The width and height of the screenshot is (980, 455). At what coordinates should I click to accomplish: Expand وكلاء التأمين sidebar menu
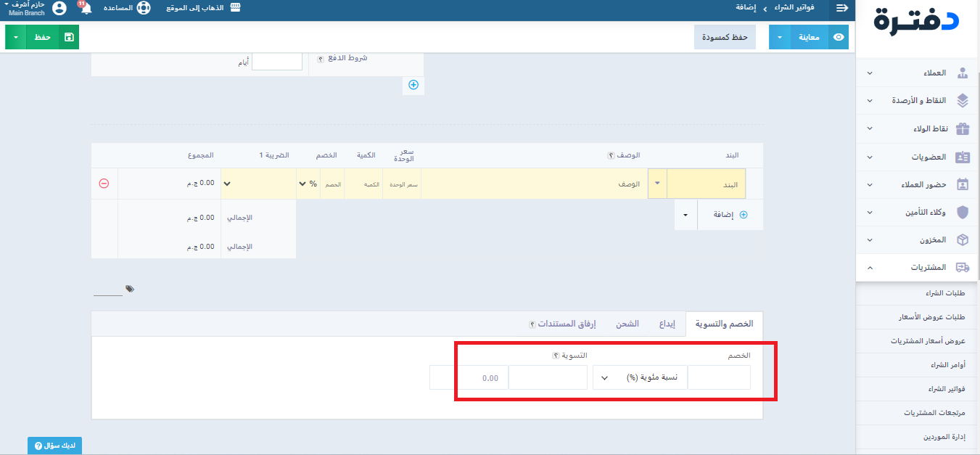870,212
